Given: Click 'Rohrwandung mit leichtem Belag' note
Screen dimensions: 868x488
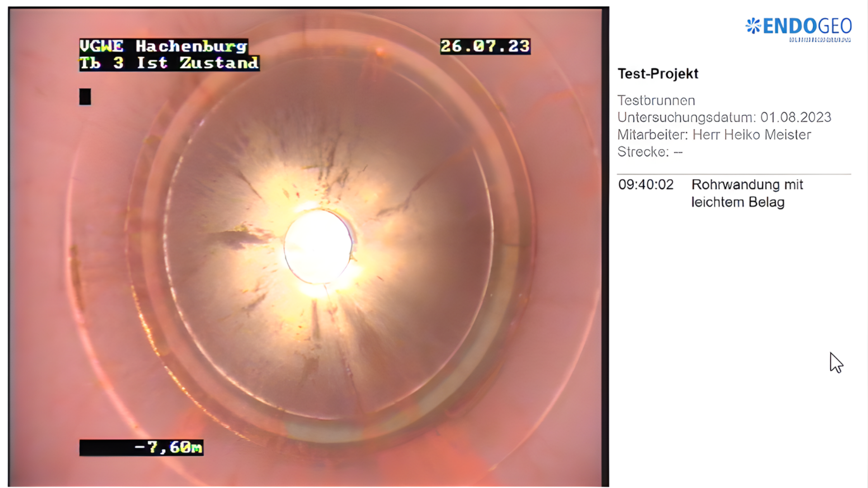Looking at the screenshot, I should 747,193.
